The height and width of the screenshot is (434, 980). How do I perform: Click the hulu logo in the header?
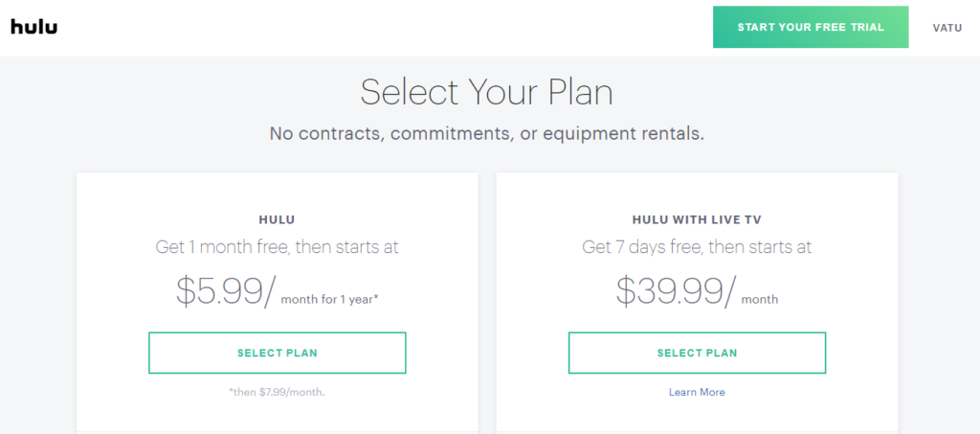tap(33, 27)
